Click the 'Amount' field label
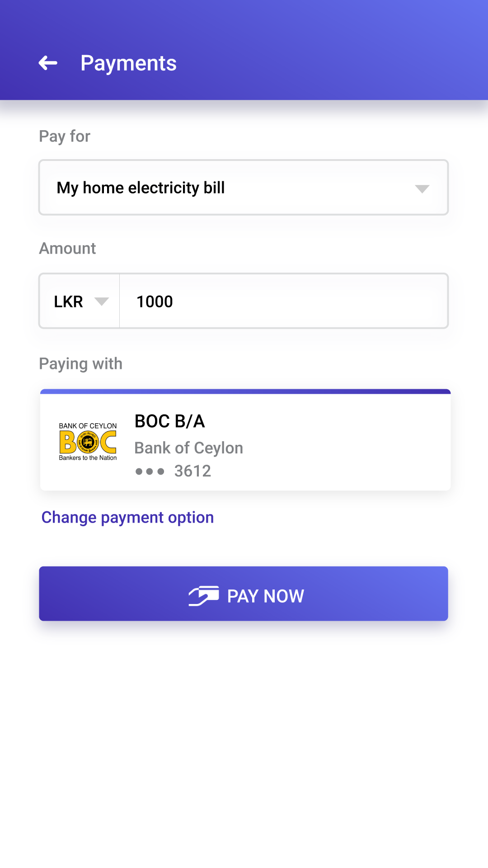Screen dimensions: 488x868 pos(67,248)
